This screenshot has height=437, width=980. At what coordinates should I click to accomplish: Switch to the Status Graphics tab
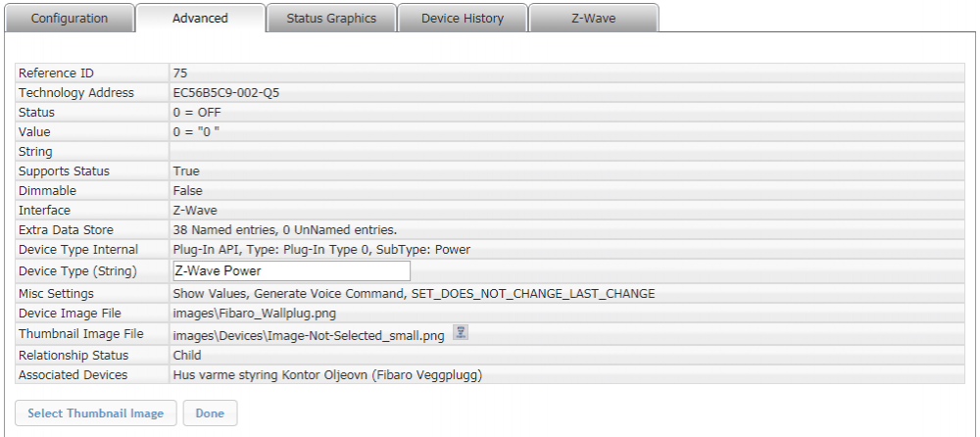click(x=331, y=19)
